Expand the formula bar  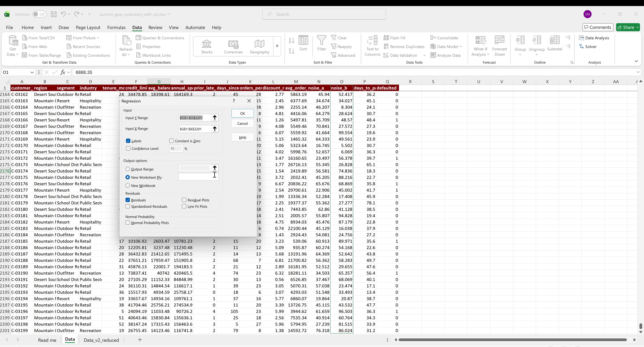[x=638, y=72]
